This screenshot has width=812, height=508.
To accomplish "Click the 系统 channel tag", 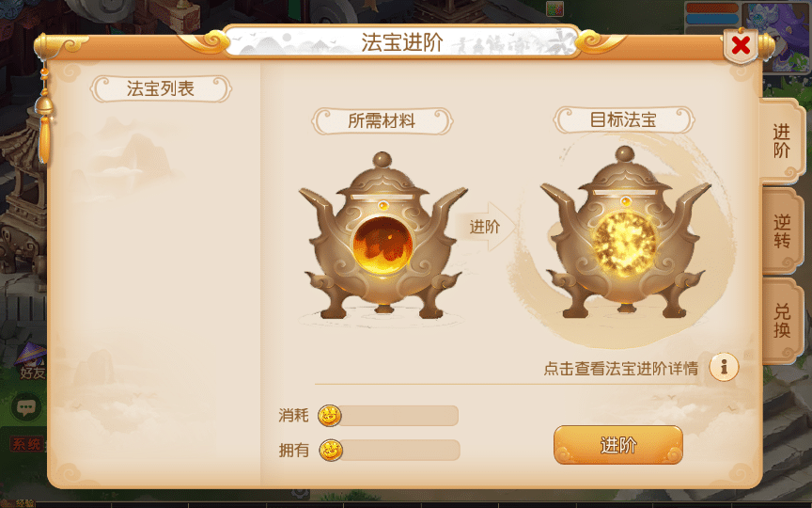I will coord(26,444).
